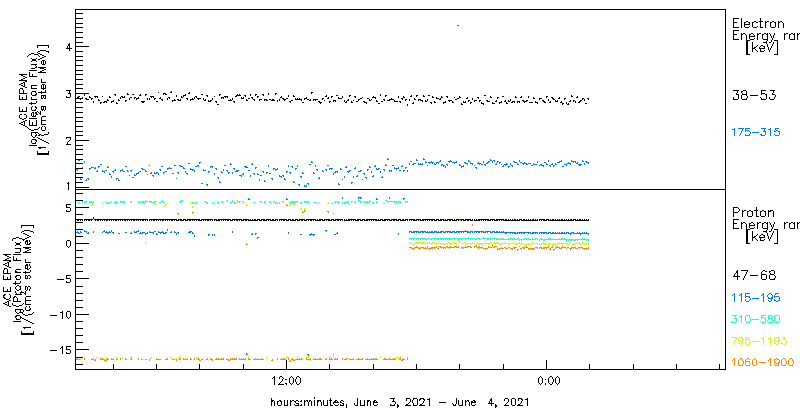Select the 38-53 electron energy label
The width and height of the screenshot is (800, 410).
click(x=754, y=95)
